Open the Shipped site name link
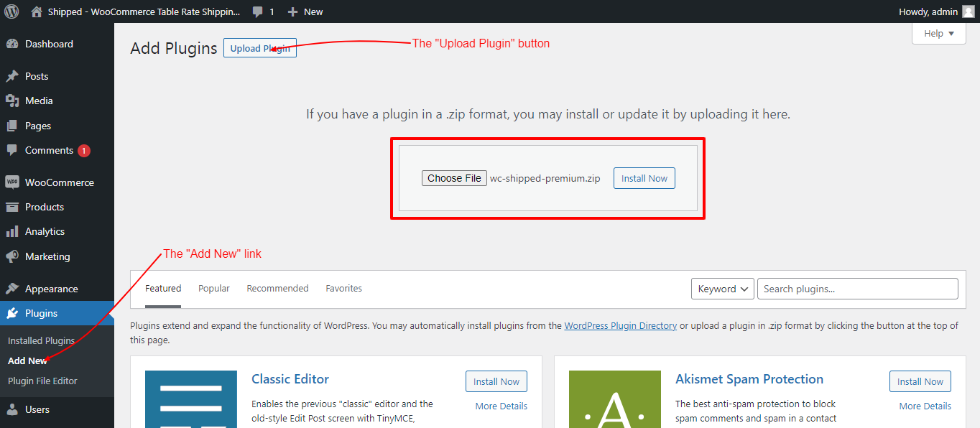The image size is (980, 428). click(x=144, y=11)
